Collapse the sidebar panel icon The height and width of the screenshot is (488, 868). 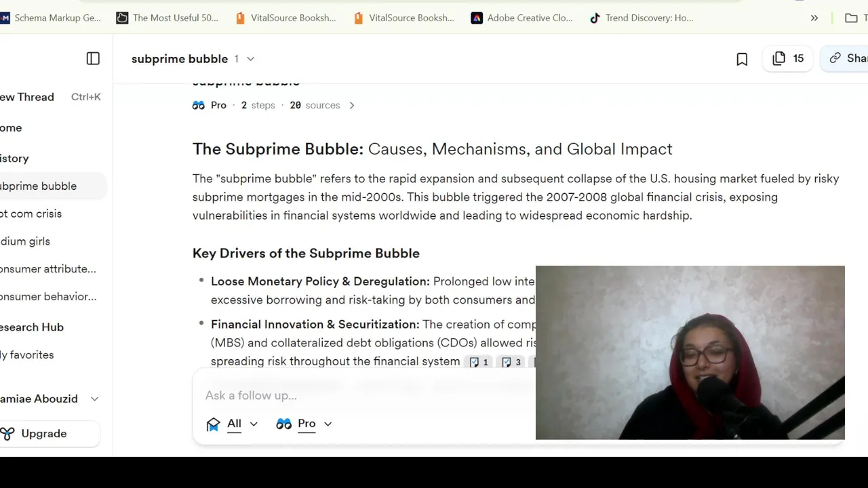[x=93, y=59]
